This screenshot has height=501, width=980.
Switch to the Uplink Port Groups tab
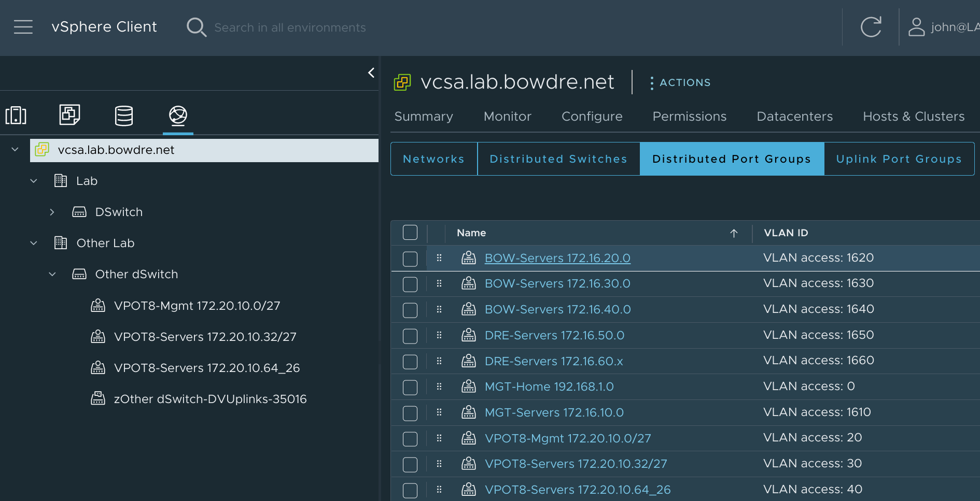pyautogui.click(x=899, y=159)
